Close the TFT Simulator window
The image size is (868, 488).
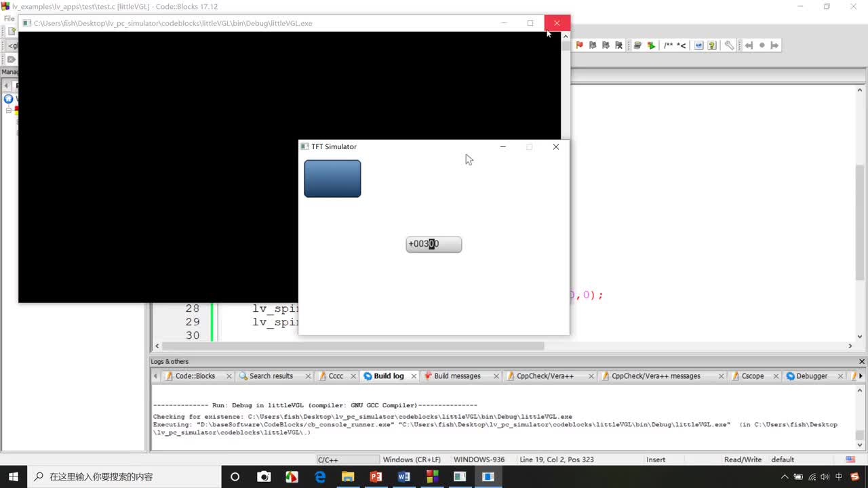(555, 146)
